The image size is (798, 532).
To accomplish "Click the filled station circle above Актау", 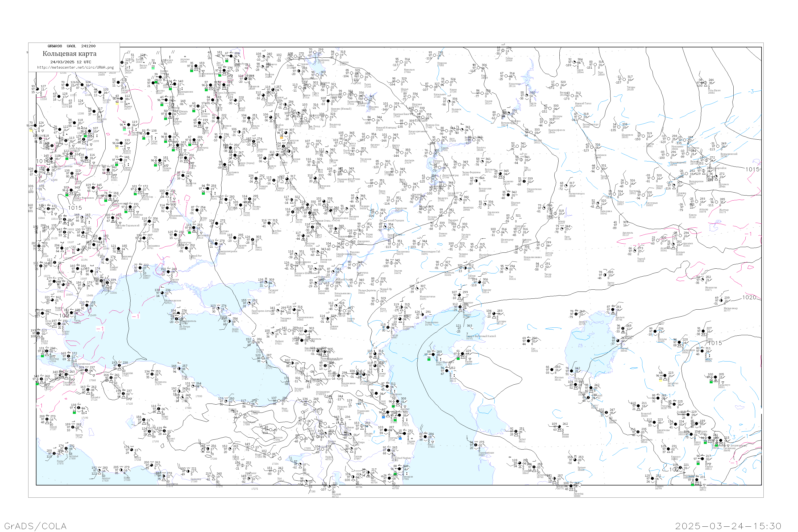I will click(x=447, y=371).
